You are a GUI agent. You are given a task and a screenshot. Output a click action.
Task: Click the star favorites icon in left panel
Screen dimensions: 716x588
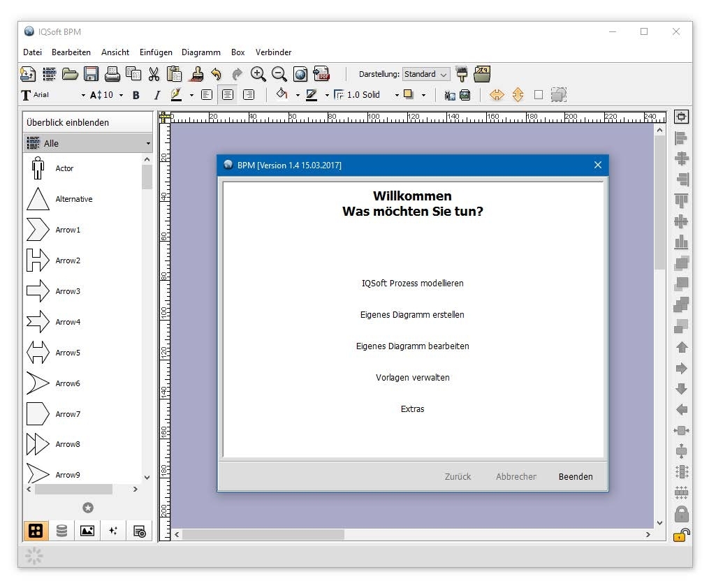coord(88,508)
